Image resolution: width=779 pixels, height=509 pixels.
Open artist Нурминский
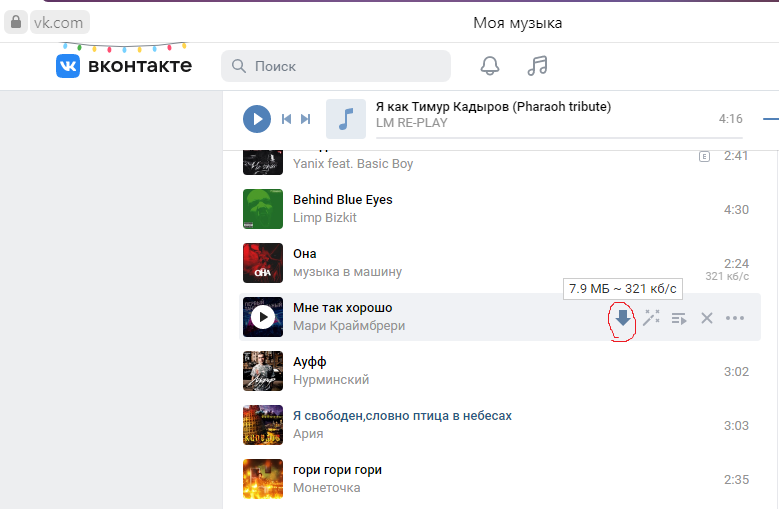[x=331, y=380]
